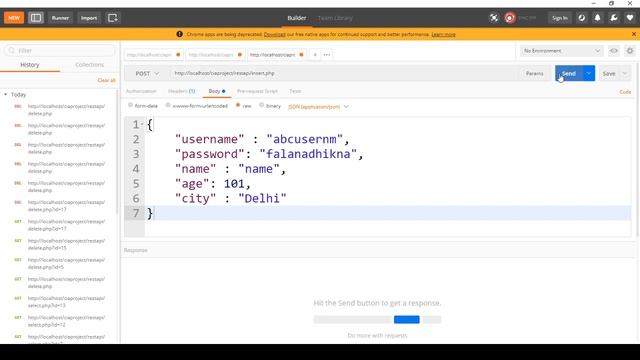Screen dimensions: 640x360
Task: Dismiss the Chrome apps deprecation banner
Action: (633, 34)
